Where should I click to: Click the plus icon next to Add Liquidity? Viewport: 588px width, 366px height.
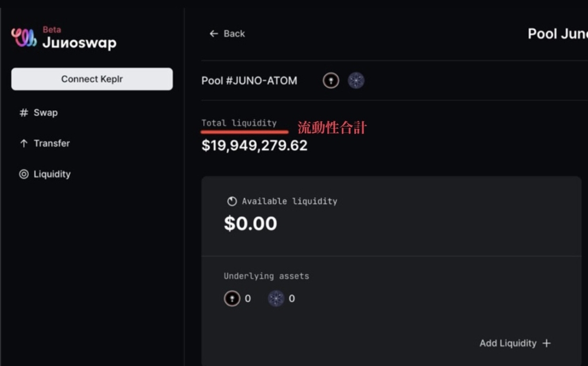coord(547,343)
